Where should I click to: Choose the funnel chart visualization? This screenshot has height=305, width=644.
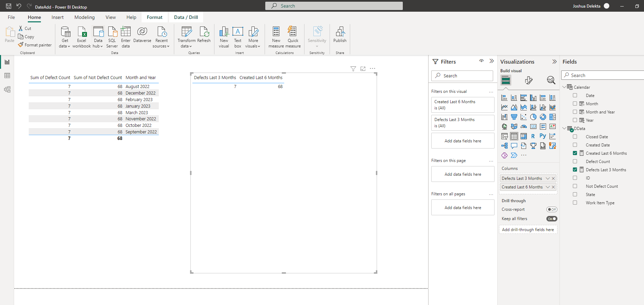pyautogui.click(x=514, y=117)
